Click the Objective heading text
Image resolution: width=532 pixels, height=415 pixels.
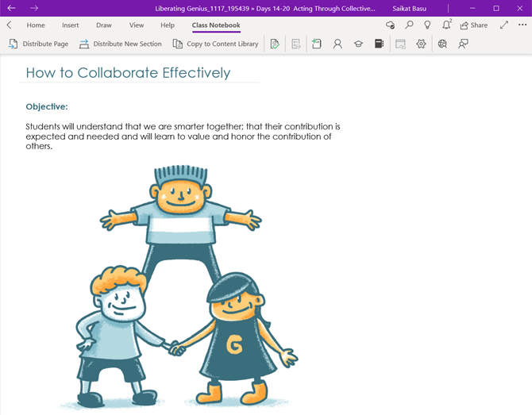click(x=47, y=106)
